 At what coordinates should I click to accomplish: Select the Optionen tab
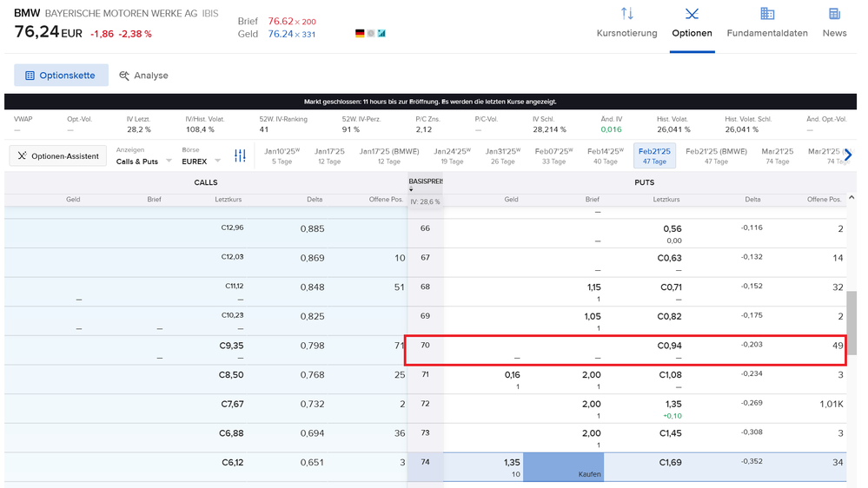point(692,23)
